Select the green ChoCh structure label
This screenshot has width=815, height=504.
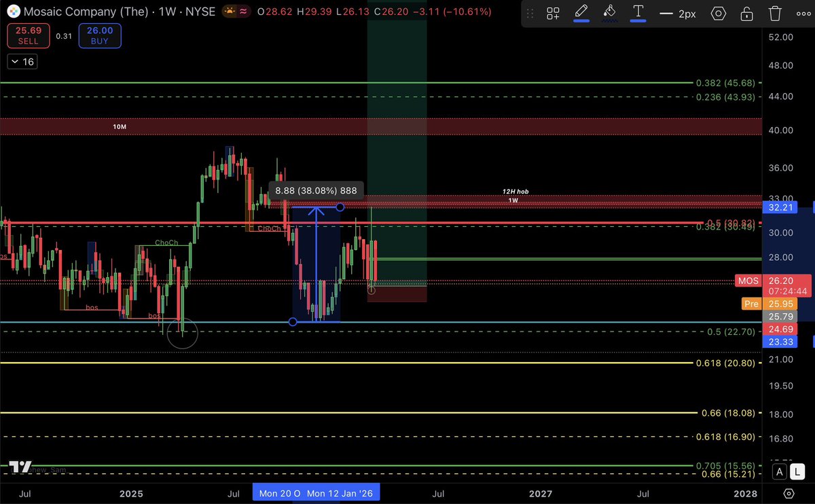click(x=166, y=242)
